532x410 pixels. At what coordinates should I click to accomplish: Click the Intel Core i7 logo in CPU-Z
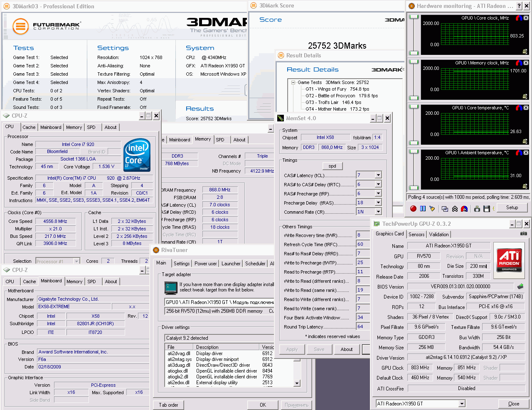pos(137,155)
